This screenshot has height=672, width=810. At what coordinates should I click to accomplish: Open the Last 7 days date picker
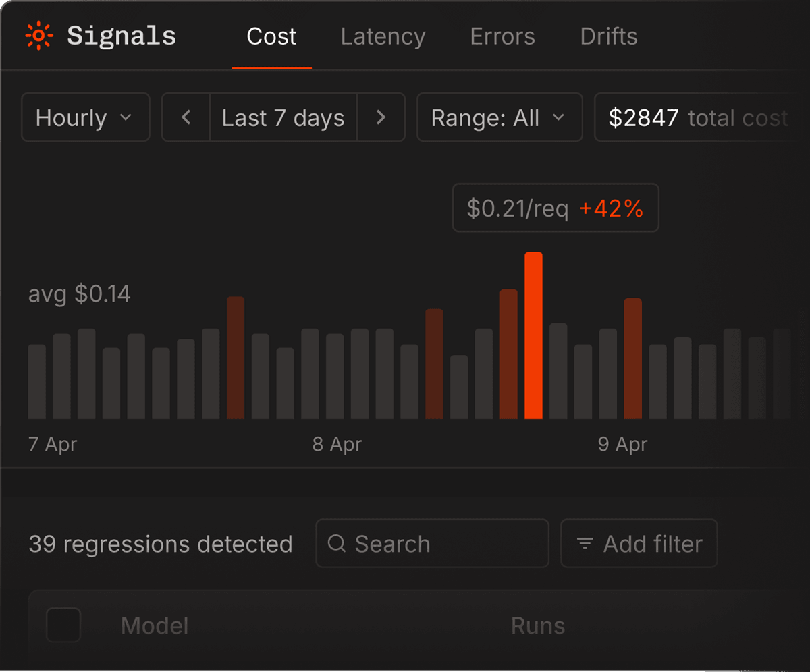click(x=283, y=118)
